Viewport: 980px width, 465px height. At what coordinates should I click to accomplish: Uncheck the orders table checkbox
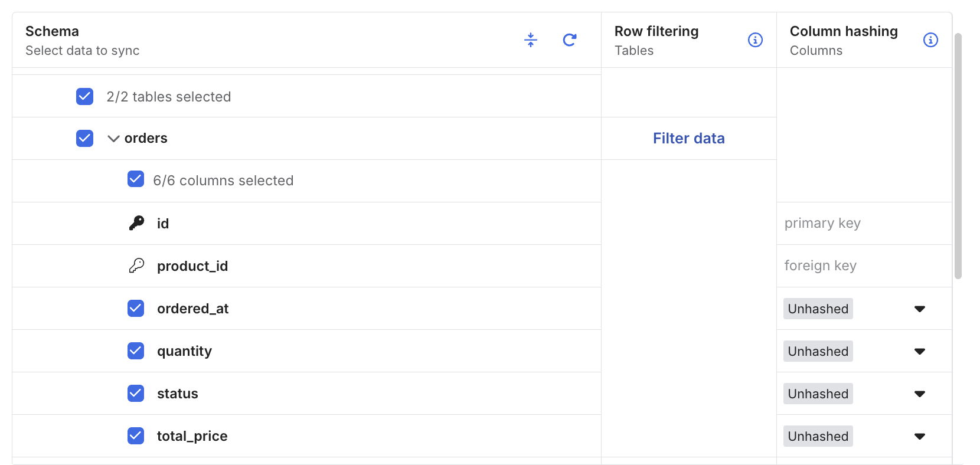[x=84, y=138]
